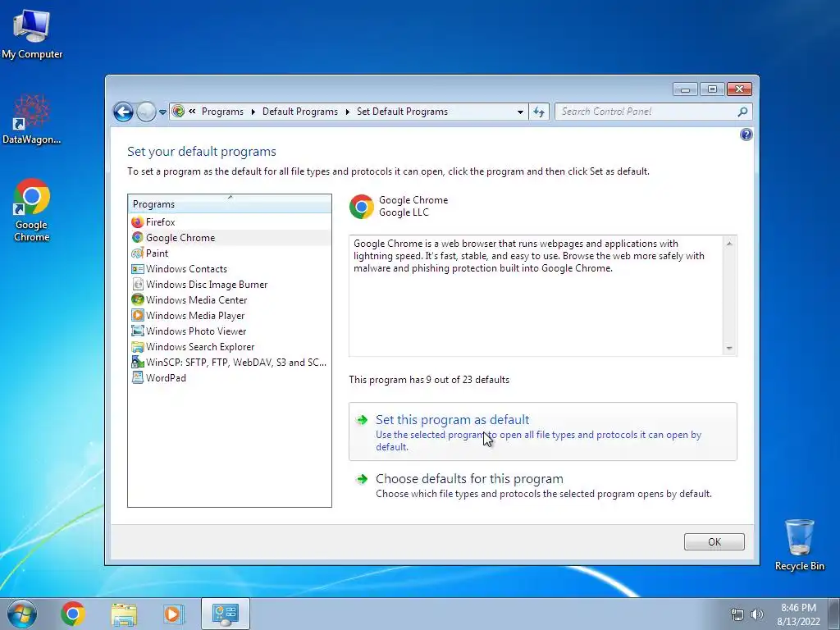The width and height of the screenshot is (840, 630).
Task: Select Windows Contacts in the list
Action: click(230, 269)
